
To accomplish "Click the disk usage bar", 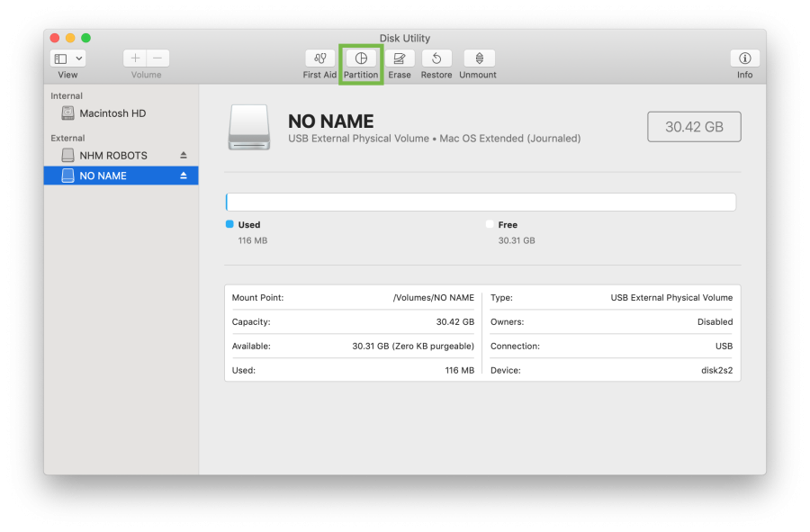I will pos(481,202).
